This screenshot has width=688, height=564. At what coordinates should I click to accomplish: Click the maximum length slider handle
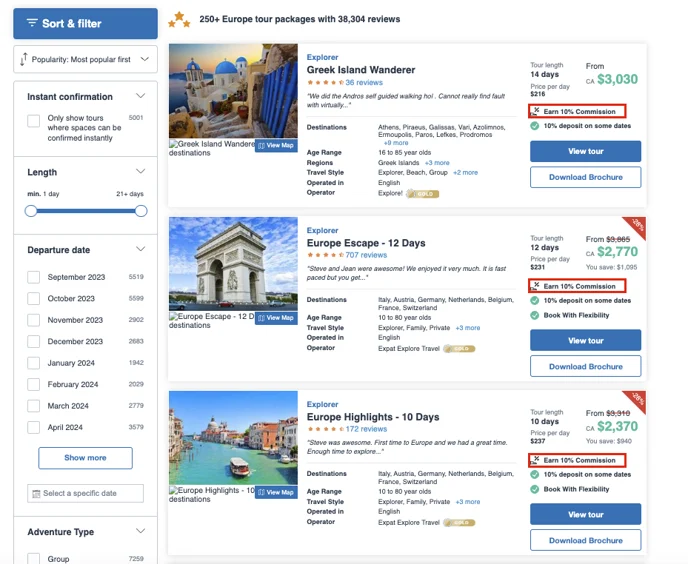click(x=141, y=211)
